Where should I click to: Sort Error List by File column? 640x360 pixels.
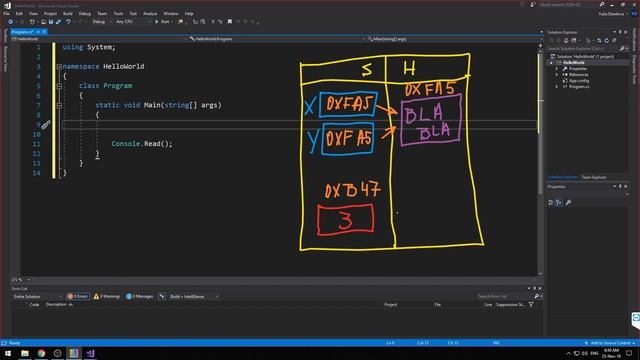tap(438, 304)
